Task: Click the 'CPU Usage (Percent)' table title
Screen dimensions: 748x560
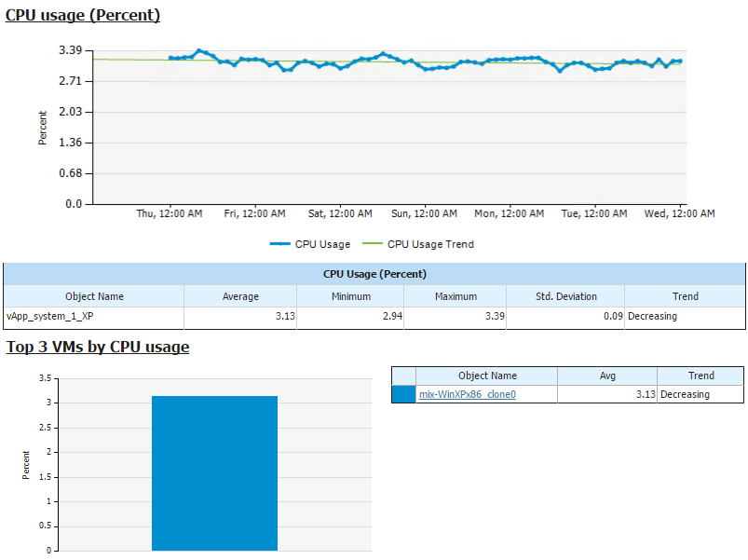Action: point(374,274)
